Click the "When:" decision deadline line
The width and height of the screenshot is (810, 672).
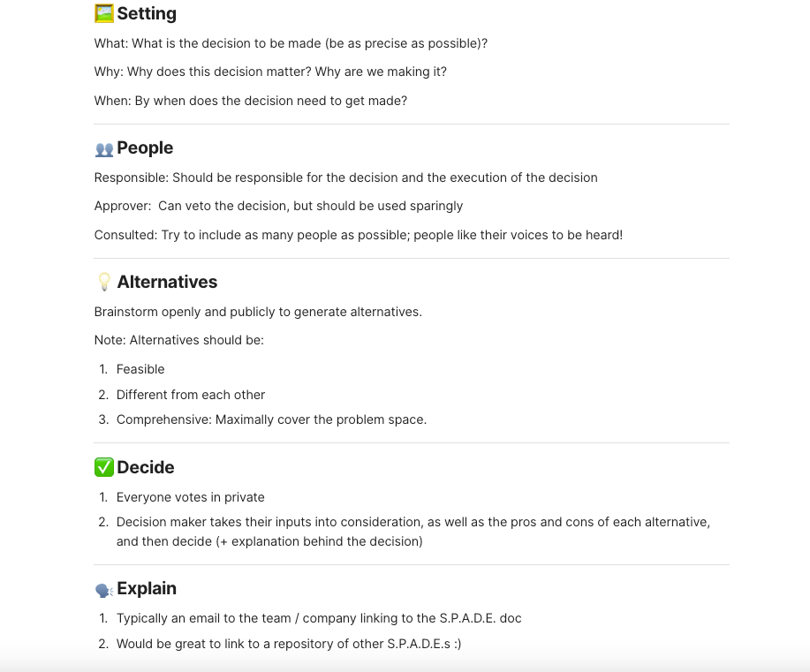click(x=251, y=101)
